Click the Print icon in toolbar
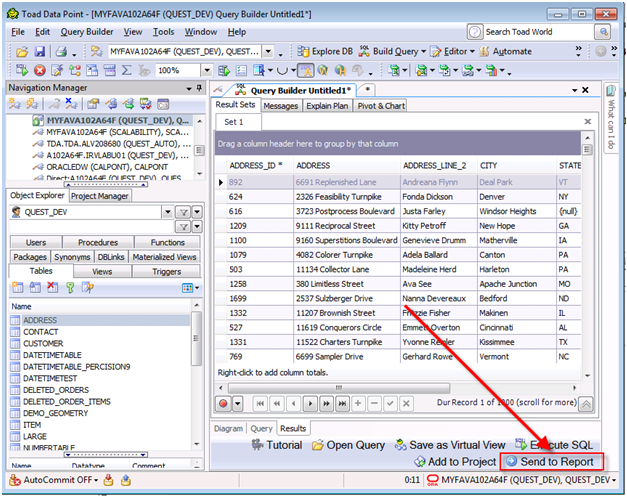This screenshot has width=627, height=497. click(61, 52)
